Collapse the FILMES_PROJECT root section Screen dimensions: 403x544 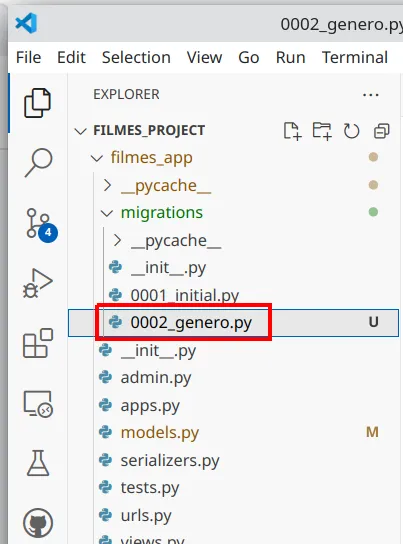[x=80, y=131]
